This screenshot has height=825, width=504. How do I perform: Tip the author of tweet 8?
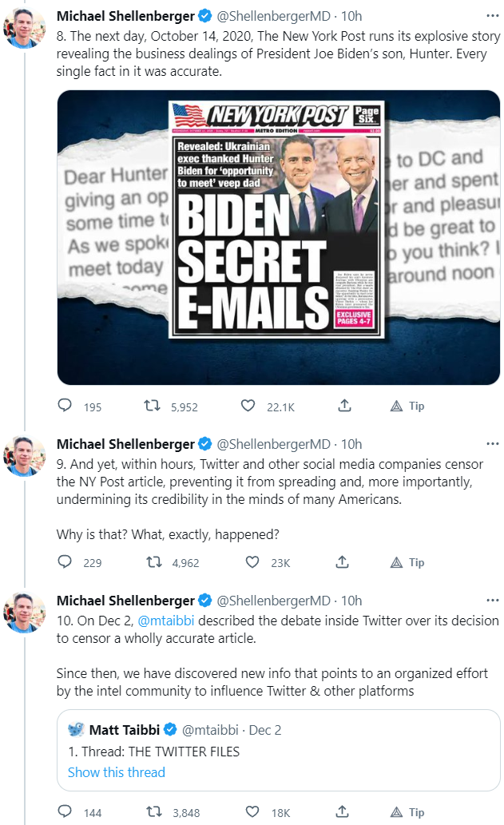point(407,406)
